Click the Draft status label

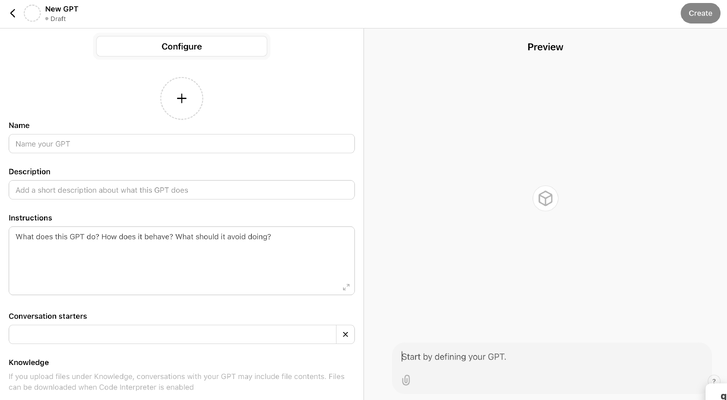[58, 19]
